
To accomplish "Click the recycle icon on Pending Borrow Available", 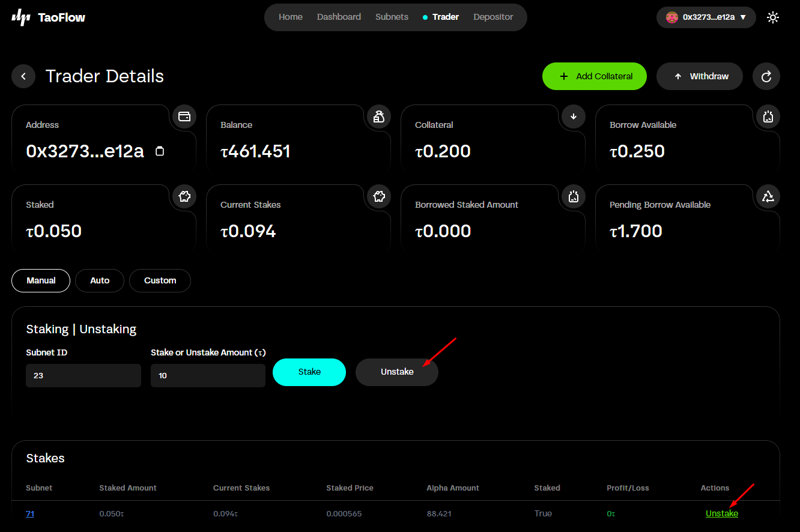I will (767, 196).
